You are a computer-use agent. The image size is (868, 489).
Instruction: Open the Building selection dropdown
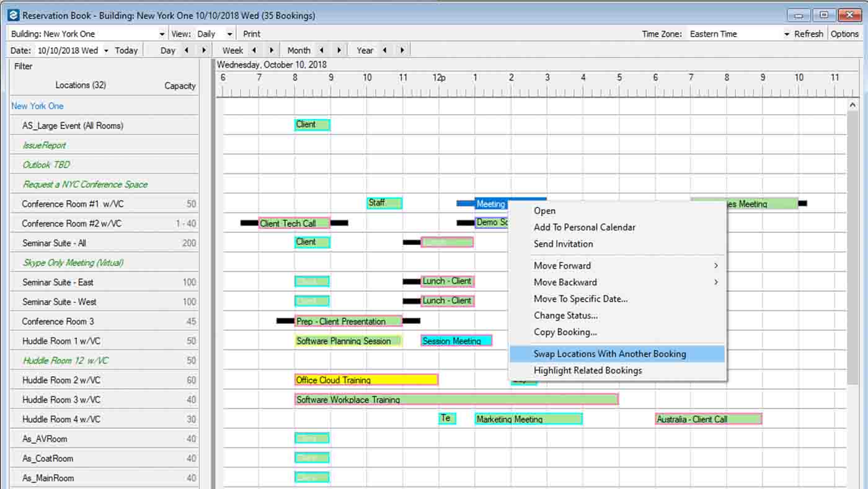160,34
